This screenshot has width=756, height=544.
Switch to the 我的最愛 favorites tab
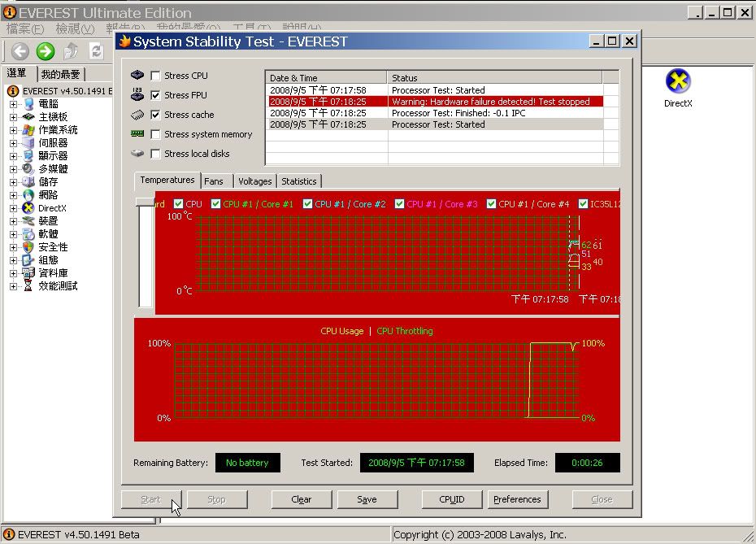[60, 74]
